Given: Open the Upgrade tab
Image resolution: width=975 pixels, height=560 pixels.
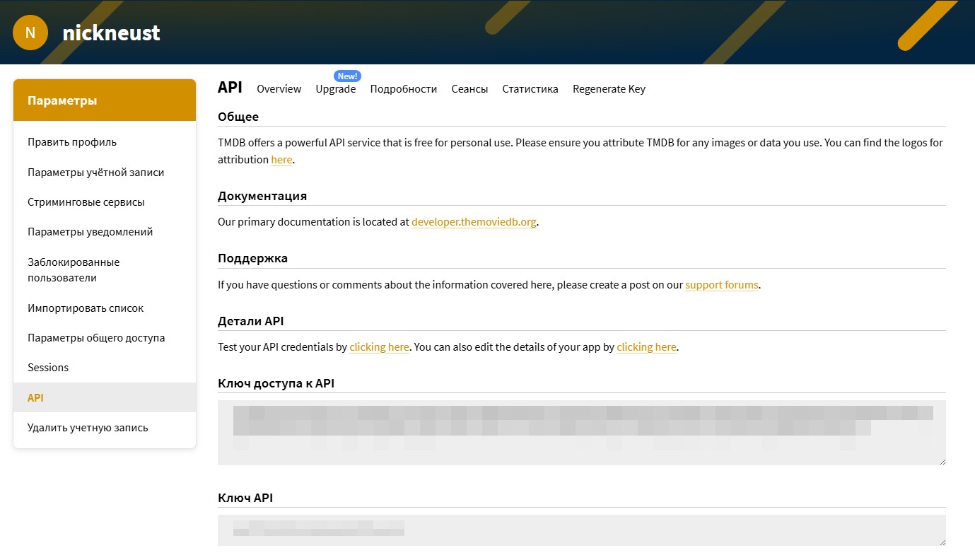Looking at the screenshot, I should 336,89.
